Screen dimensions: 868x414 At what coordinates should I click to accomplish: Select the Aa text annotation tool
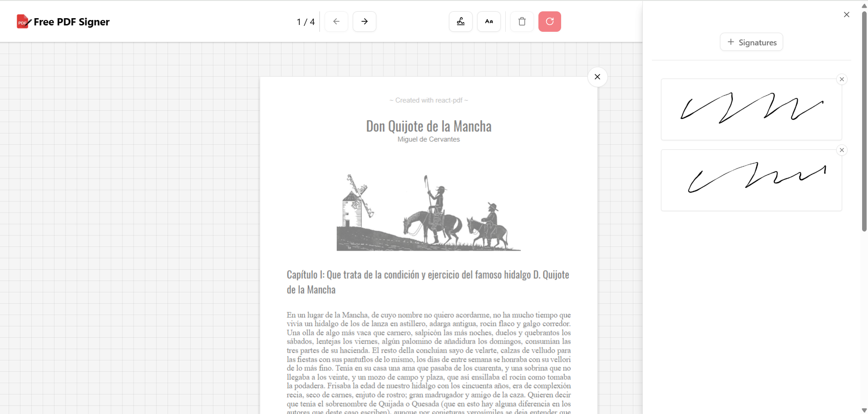[489, 21]
